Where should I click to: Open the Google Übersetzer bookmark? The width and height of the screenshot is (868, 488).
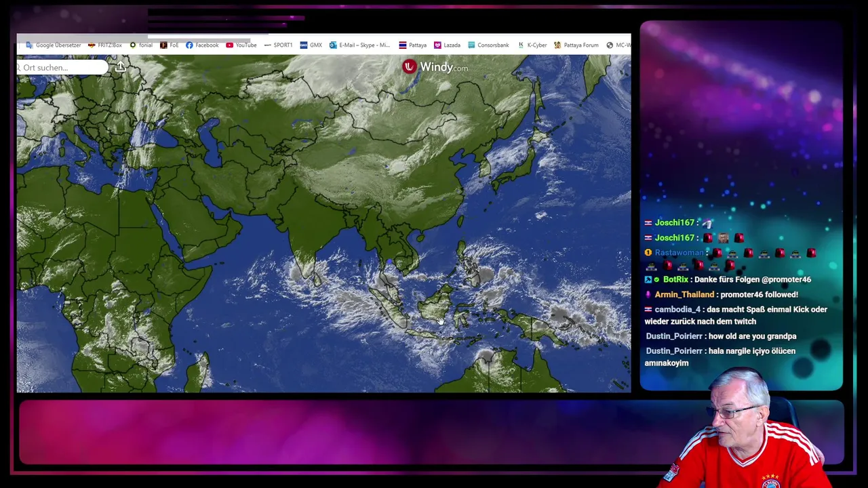(x=54, y=45)
